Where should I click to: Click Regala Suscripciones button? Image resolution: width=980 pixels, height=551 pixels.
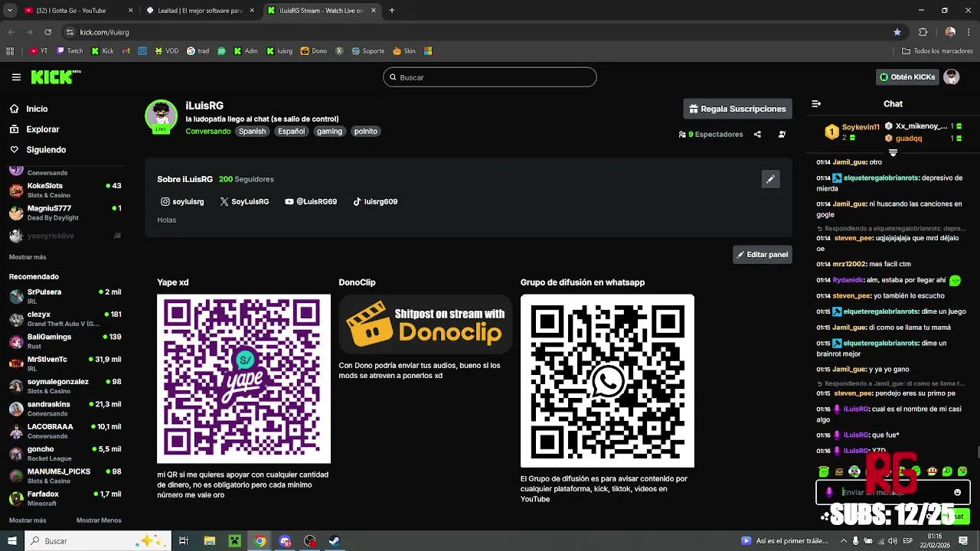[x=737, y=109]
